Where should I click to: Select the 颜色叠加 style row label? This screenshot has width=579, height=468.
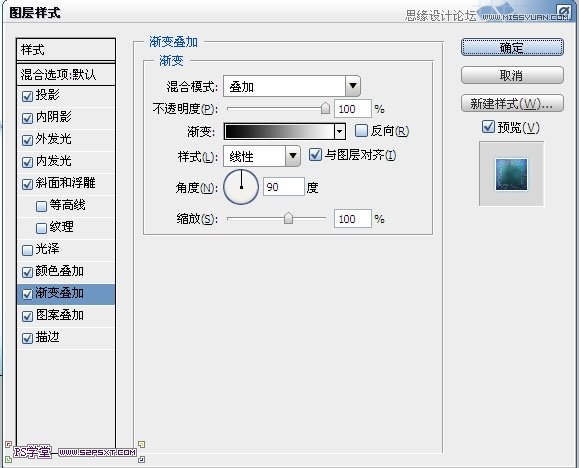[59, 271]
